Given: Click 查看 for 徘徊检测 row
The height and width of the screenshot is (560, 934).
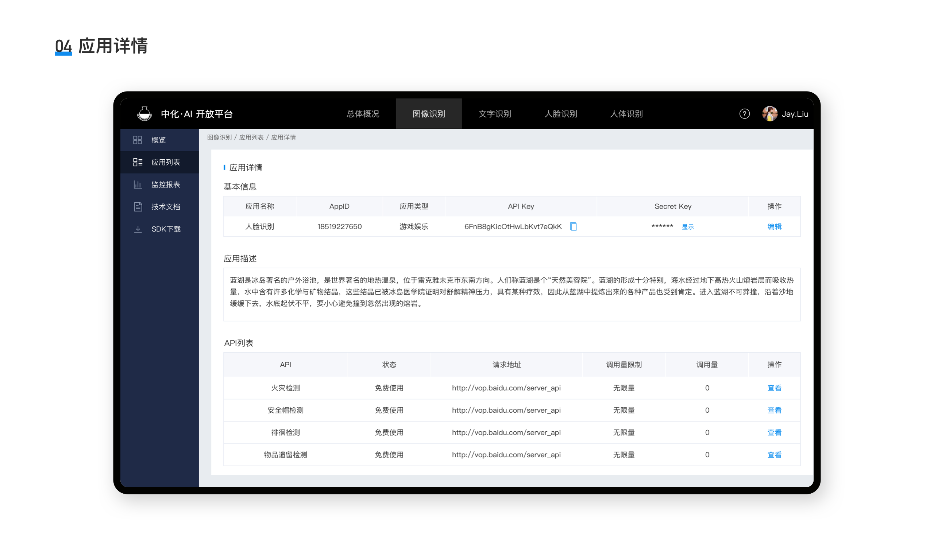Looking at the screenshot, I should pyautogui.click(x=774, y=432).
